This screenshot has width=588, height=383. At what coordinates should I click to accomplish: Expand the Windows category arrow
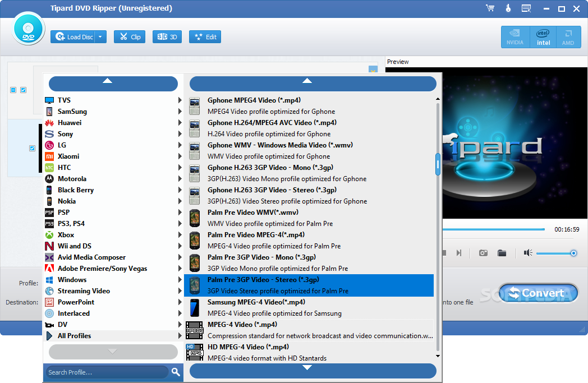pos(180,280)
